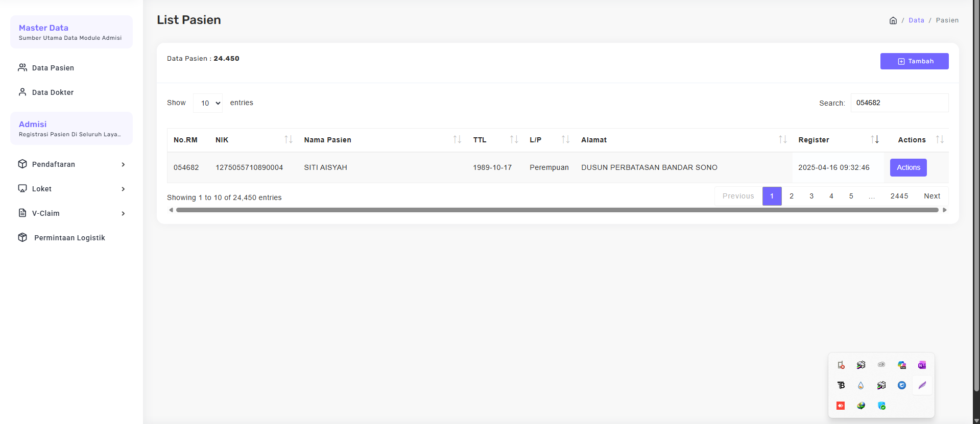This screenshot has height=424, width=980.
Task: Click the purple feather tray icon
Action: (x=922, y=385)
